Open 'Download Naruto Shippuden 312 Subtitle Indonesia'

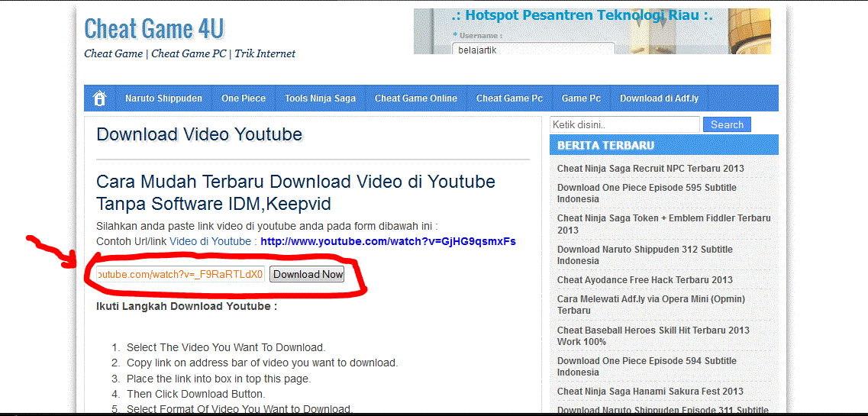pos(644,255)
